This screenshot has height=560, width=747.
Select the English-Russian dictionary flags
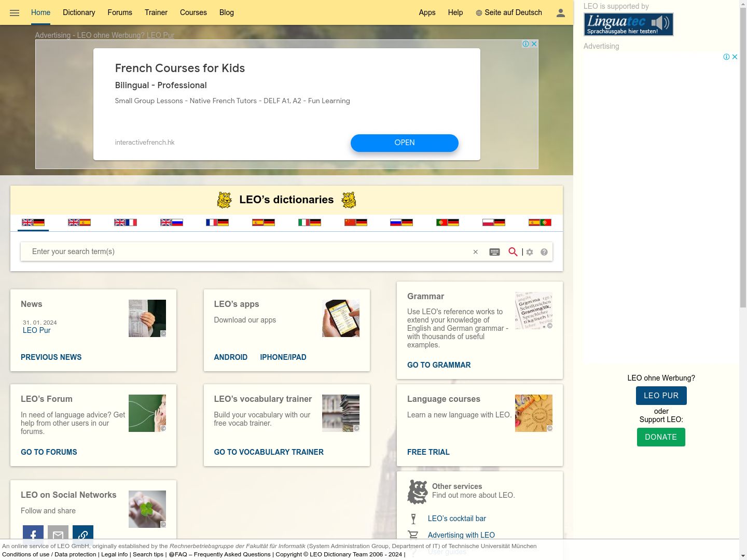tap(172, 222)
